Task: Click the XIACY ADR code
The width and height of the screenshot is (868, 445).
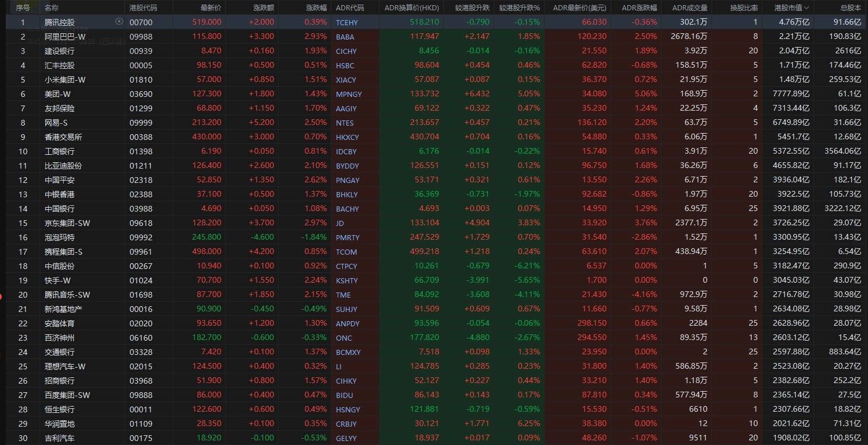Action: click(x=346, y=80)
